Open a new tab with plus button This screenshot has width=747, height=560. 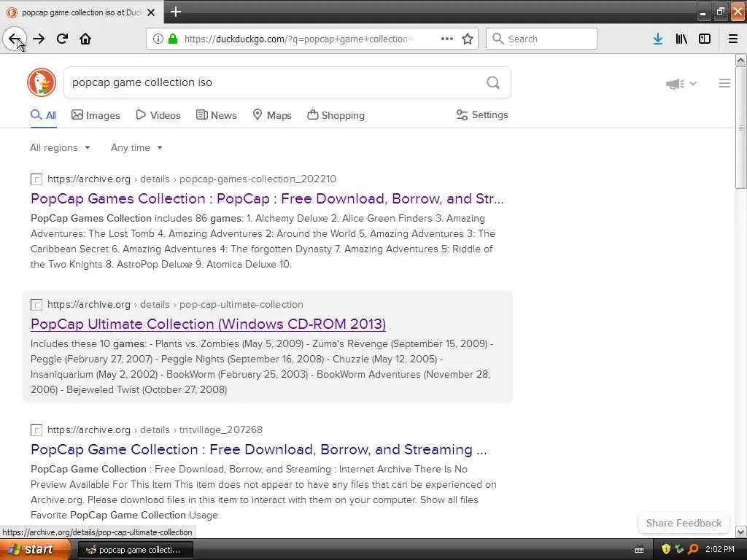(x=175, y=12)
